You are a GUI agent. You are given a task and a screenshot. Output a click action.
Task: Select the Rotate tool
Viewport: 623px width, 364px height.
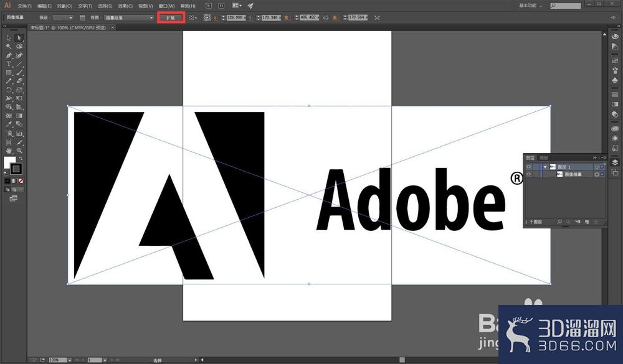8,90
